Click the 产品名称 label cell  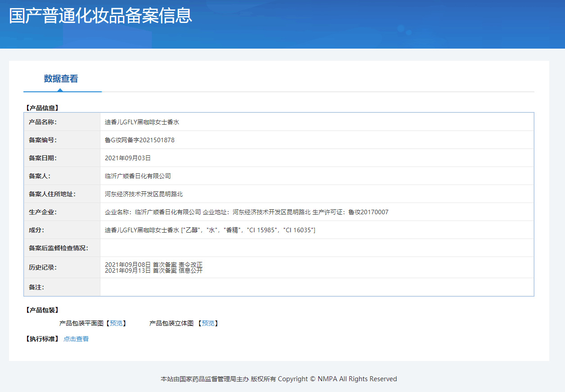[x=62, y=122]
